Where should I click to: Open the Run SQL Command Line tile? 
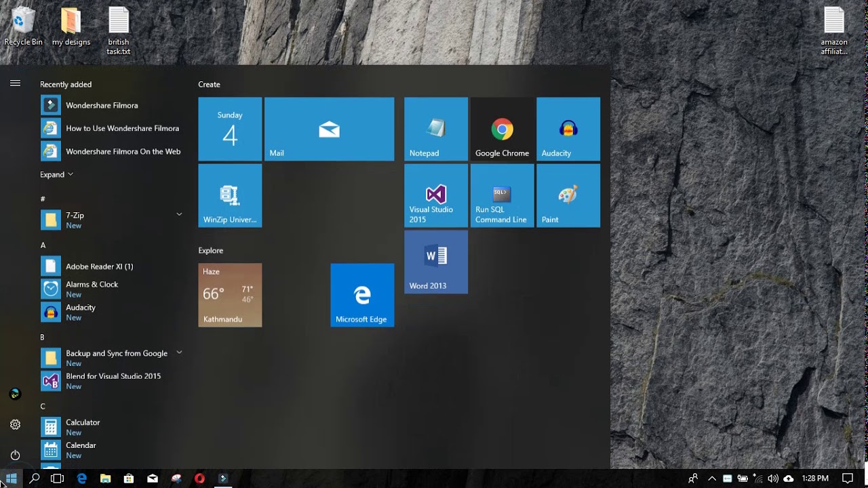coord(502,195)
